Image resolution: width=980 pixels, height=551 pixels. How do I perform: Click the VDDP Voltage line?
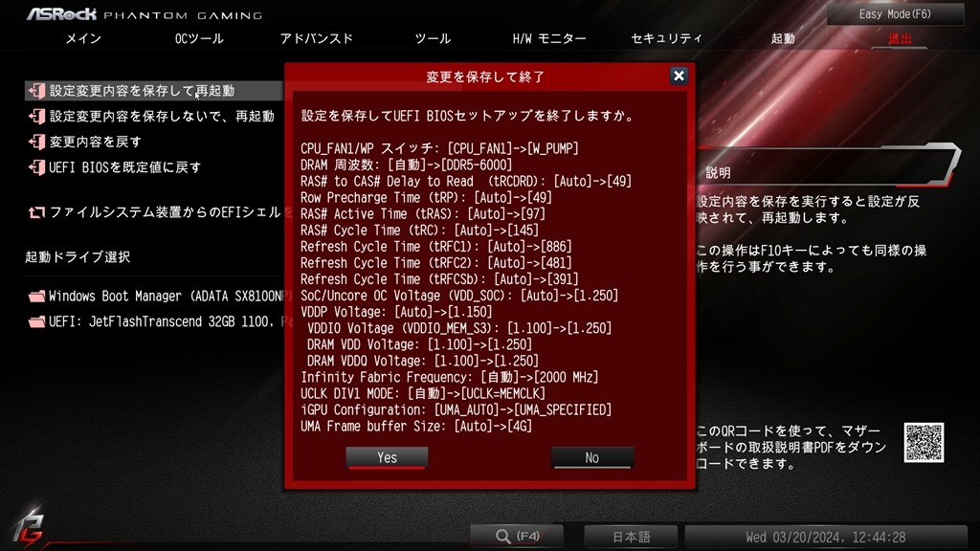[x=396, y=312]
